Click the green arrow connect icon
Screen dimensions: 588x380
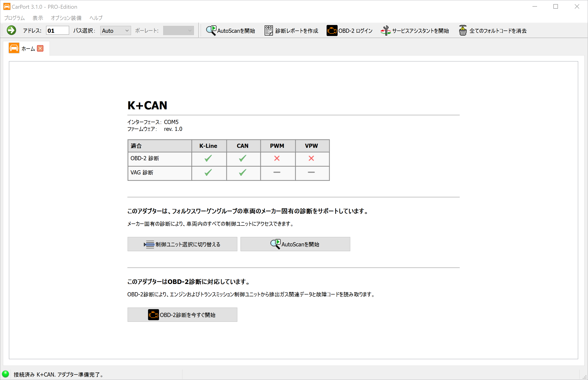(11, 30)
